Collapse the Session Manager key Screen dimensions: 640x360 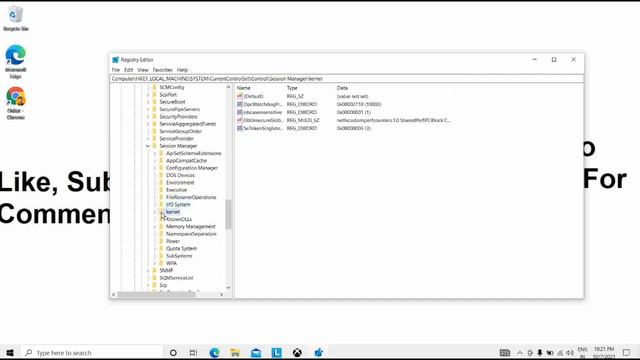(148, 146)
